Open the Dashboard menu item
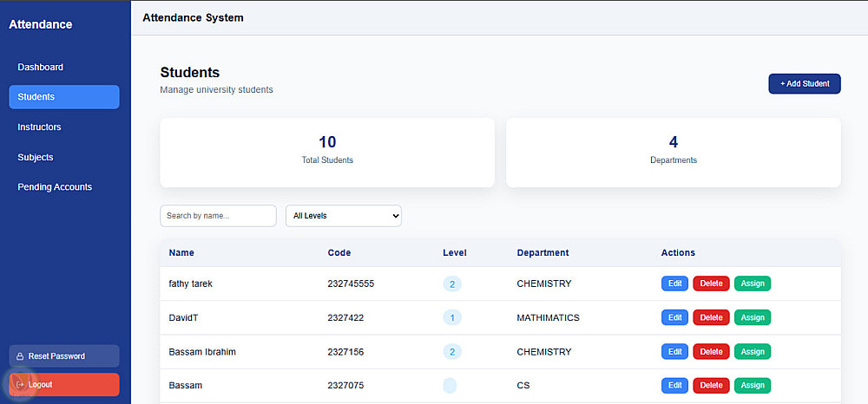 click(x=41, y=67)
